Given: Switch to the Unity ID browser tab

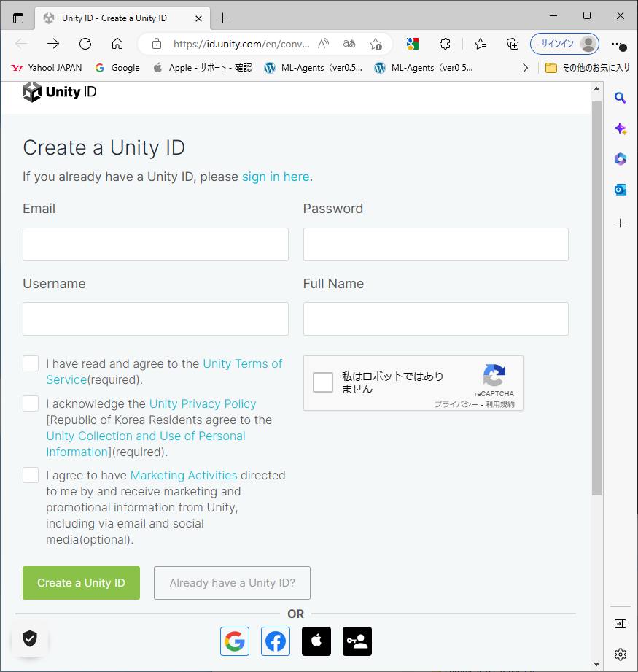Looking at the screenshot, I should click(117, 18).
